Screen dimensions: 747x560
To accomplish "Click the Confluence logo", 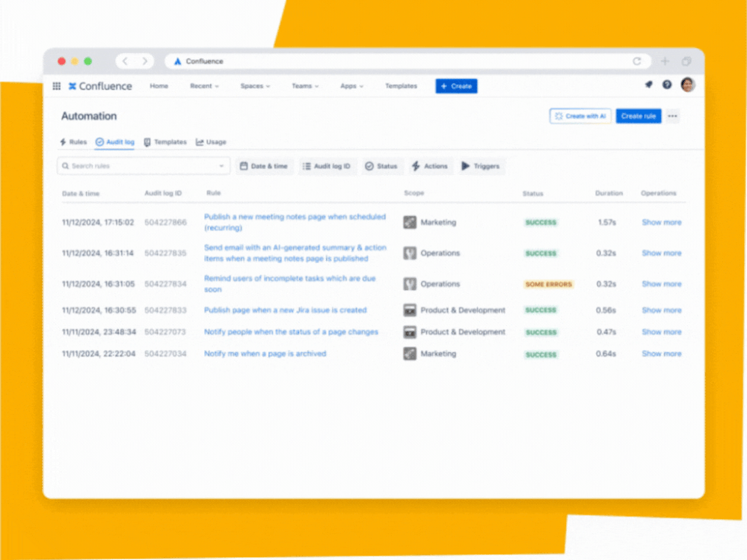I will point(99,86).
